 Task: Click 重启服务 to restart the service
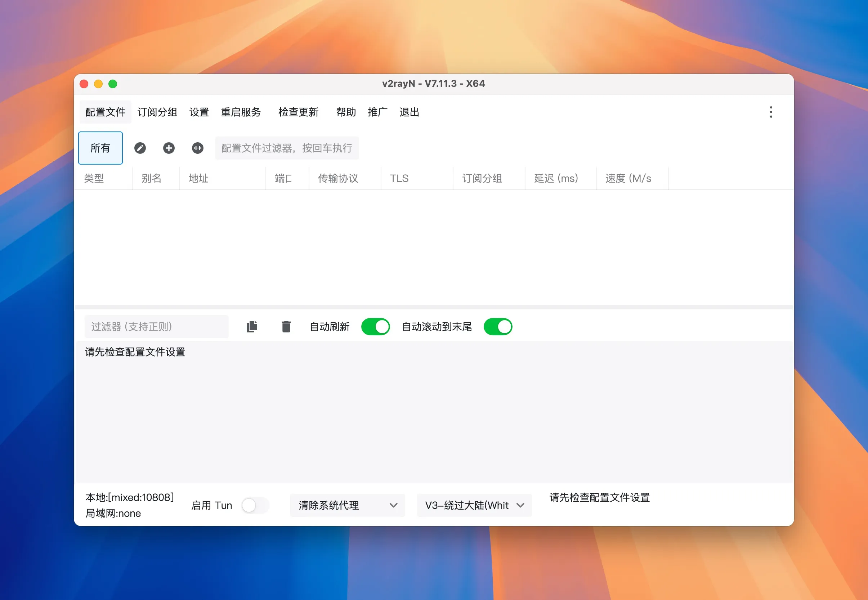click(x=241, y=112)
